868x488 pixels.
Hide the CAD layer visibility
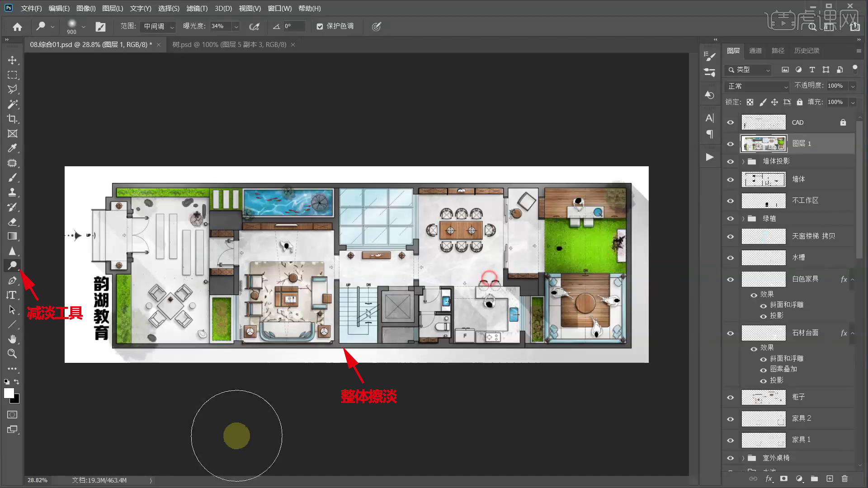pos(730,122)
